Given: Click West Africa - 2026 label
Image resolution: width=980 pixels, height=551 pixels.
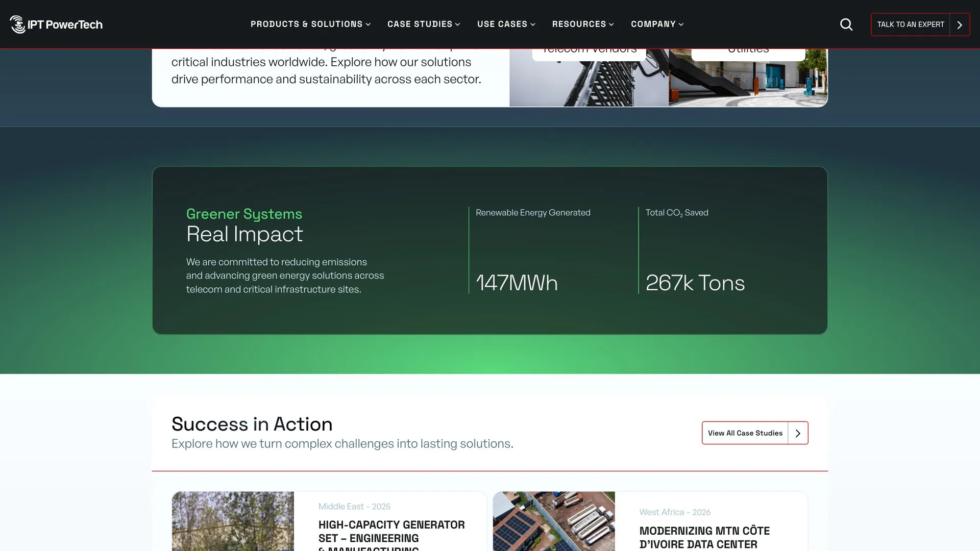Looking at the screenshot, I should coord(675,512).
